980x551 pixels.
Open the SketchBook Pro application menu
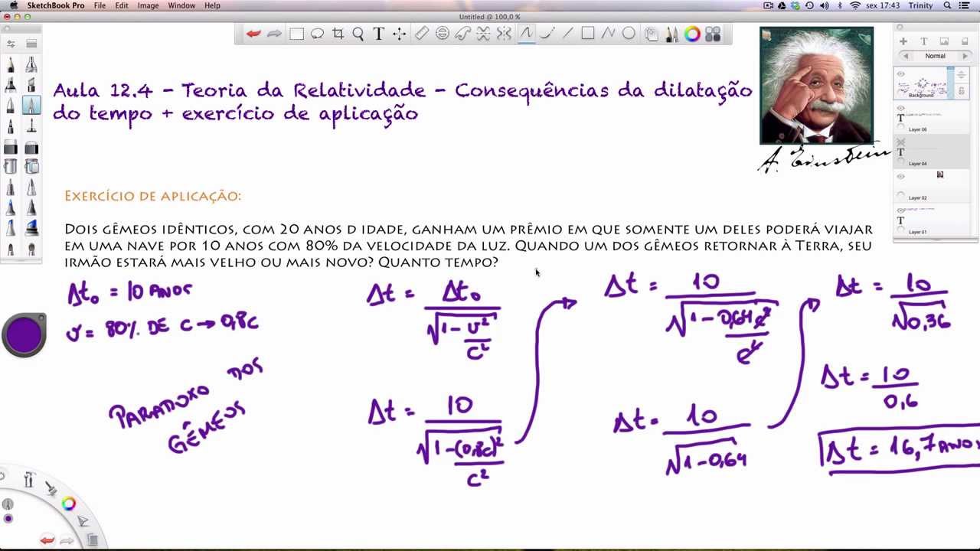click(56, 5)
